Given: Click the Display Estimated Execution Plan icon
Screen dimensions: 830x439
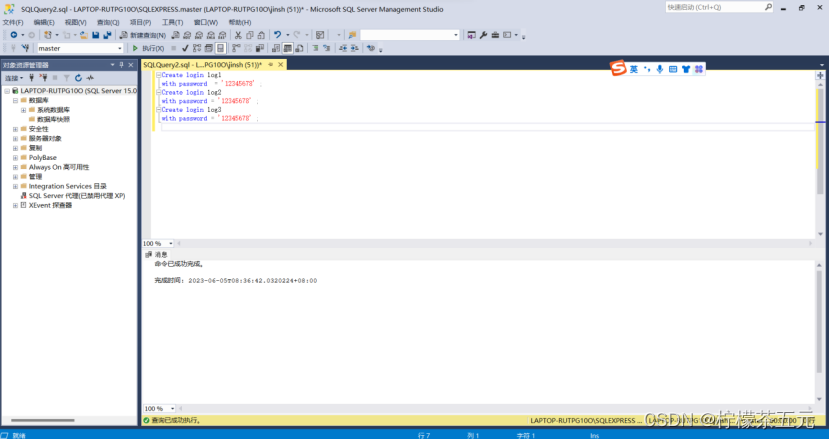Looking at the screenshot, I should [197, 48].
